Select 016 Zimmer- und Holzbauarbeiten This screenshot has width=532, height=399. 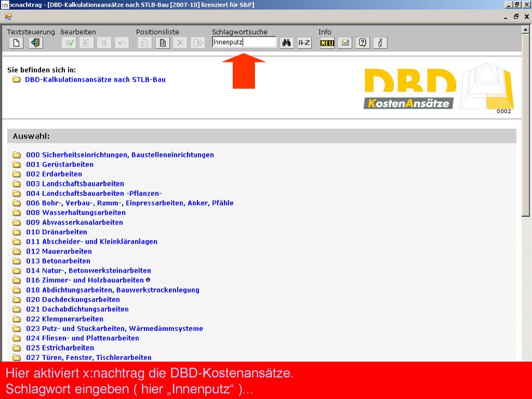(85, 280)
